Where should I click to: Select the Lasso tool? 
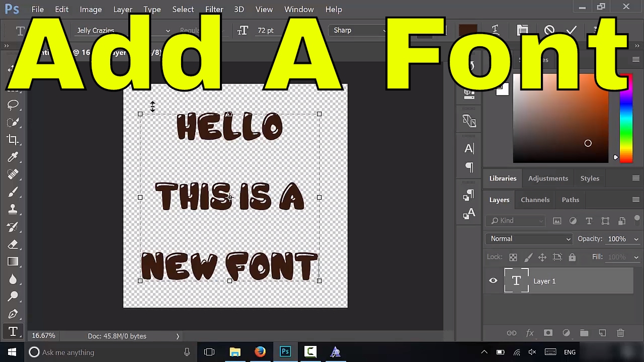[x=13, y=105]
